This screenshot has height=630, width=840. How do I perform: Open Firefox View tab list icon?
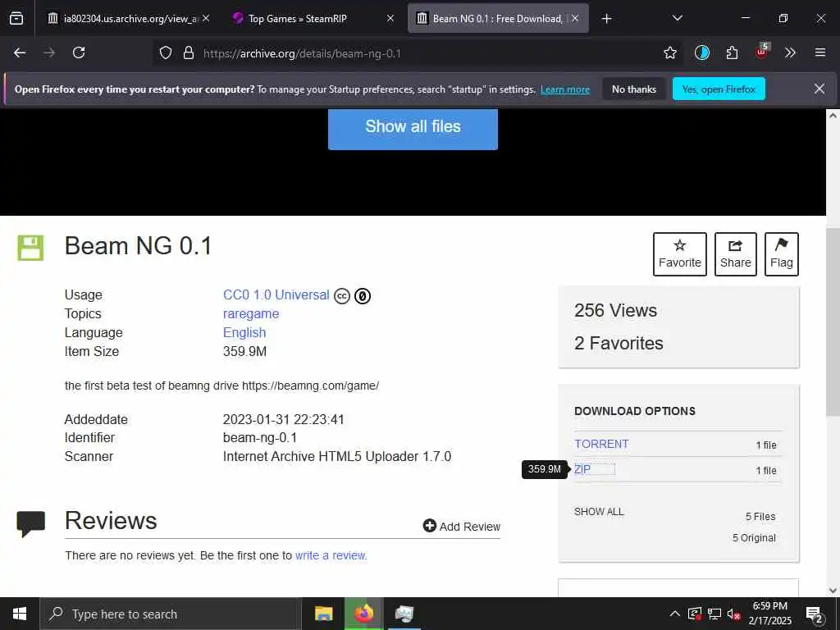pyautogui.click(x=16, y=18)
